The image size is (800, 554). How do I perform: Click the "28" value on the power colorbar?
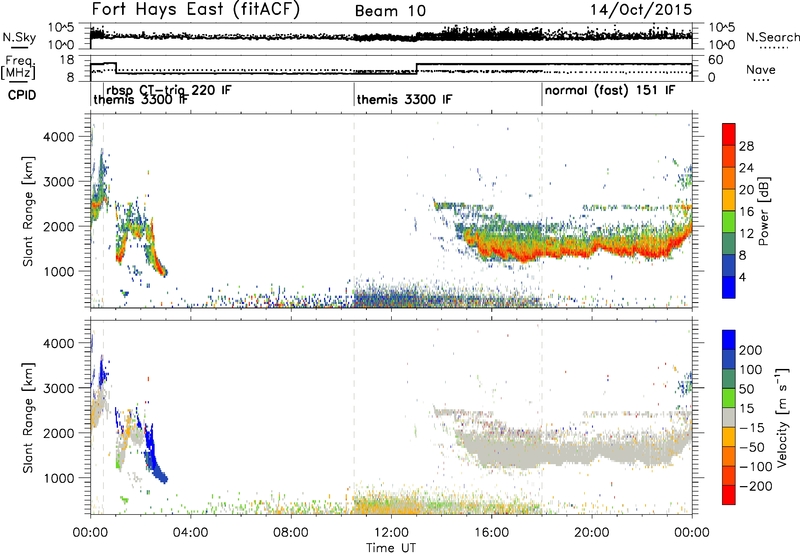pos(746,146)
